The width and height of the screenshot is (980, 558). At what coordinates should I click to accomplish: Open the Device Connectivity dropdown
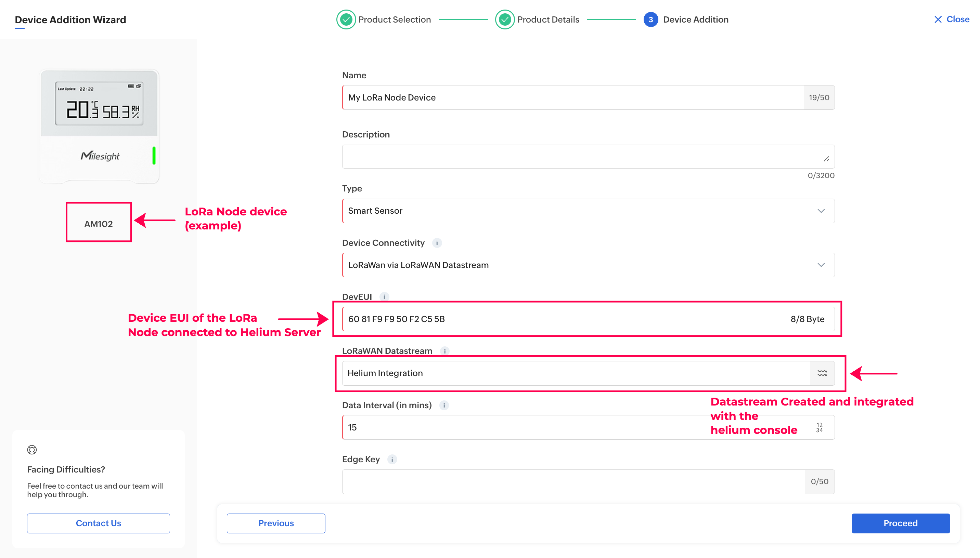pyautogui.click(x=821, y=265)
